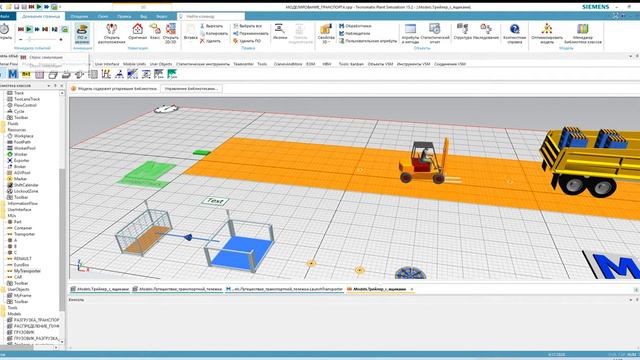640x360 pixels.
Task: Pick the yellow variable toolbox icon
Action: [x=26, y=74]
